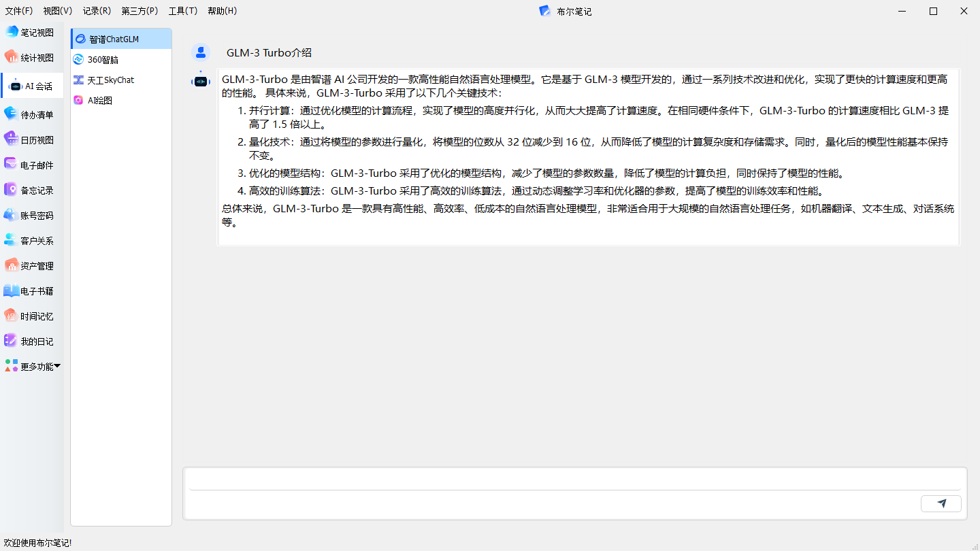The height and width of the screenshot is (551, 980).
Task: Open the 文件(F) menu
Action: click(x=19, y=11)
